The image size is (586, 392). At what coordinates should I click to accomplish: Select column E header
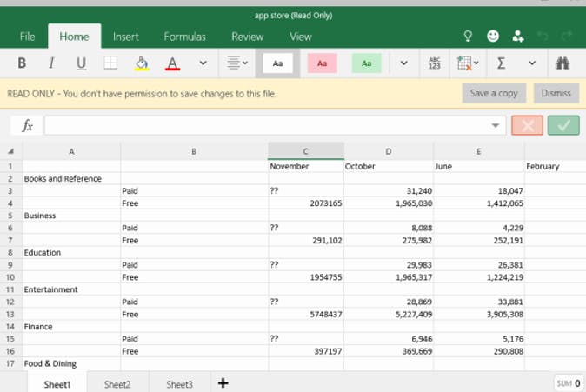point(479,151)
